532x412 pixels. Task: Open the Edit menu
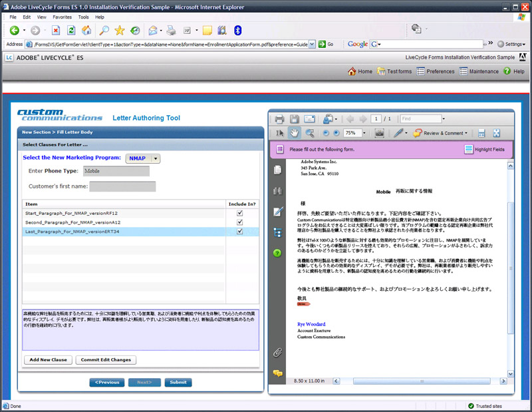(x=27, y=17)
